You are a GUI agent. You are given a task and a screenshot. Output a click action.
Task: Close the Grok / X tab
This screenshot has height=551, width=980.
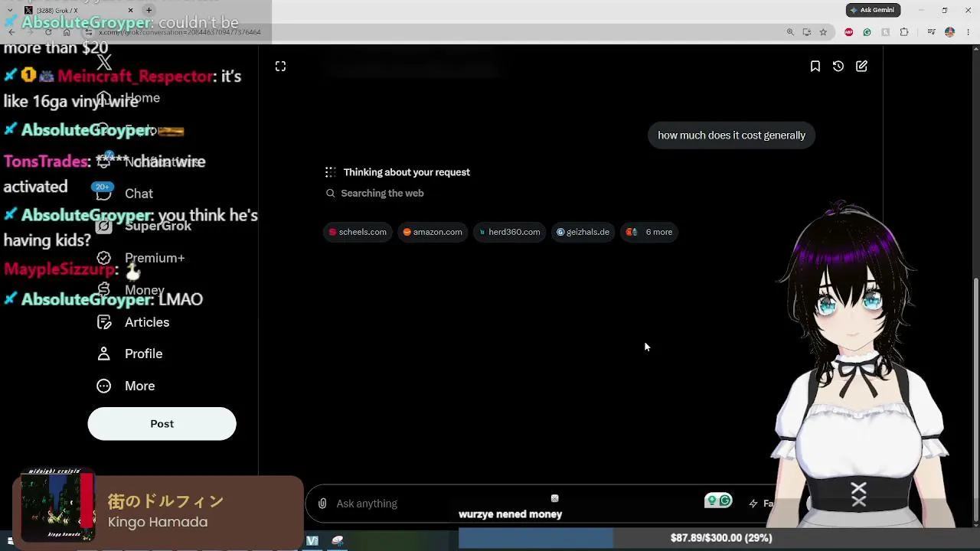tap(130, 10)
